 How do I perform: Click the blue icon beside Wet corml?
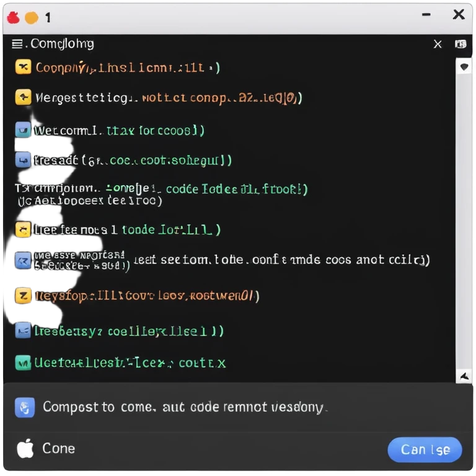click(23, 130)
